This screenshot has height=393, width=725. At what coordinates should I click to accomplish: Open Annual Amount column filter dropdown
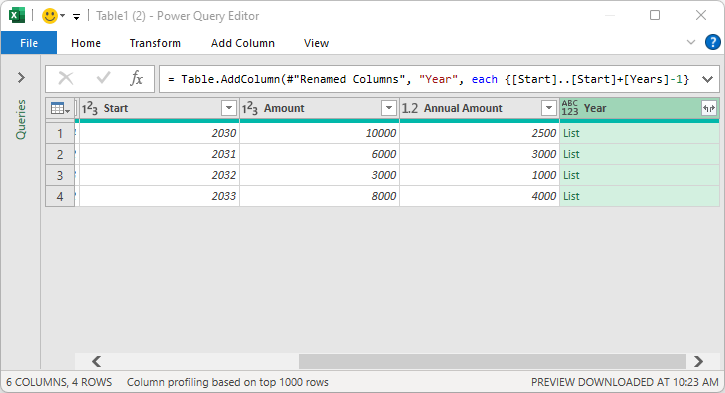pyautogui.click(x=548, y=108)
